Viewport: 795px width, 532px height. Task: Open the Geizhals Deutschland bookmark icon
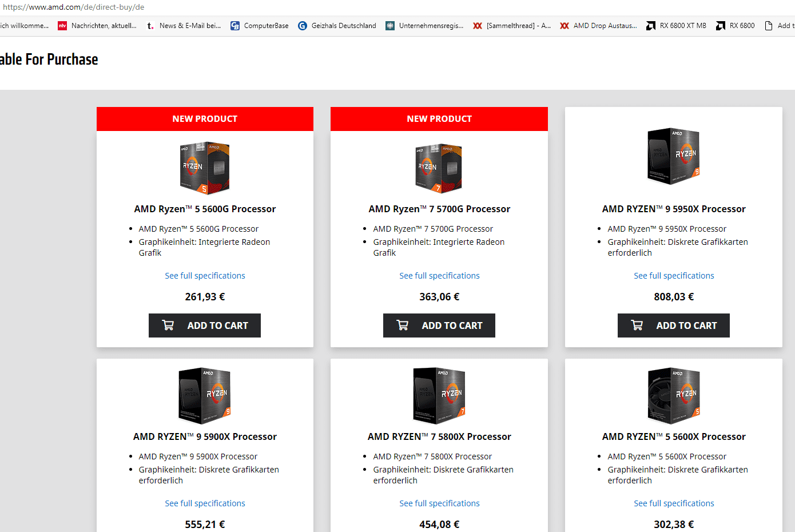click(x=303, y=26)
